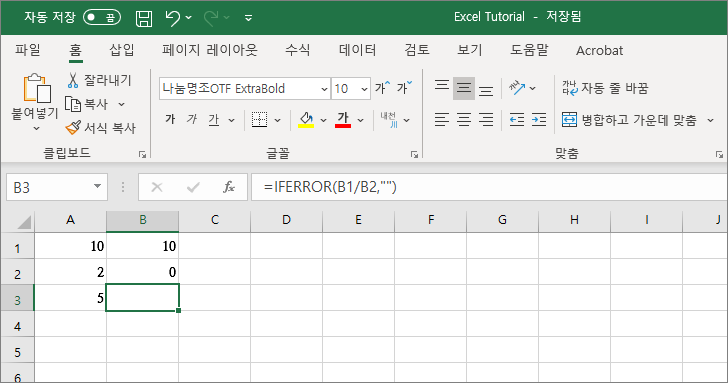Click the Undo arrow icon
728x383 pixels.
[172, 18]
